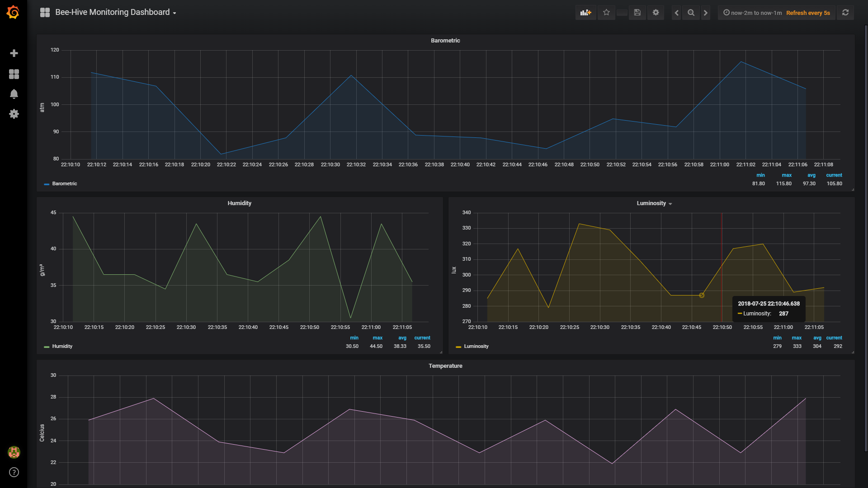
Task: Open the Bee-Hive Monitoring Dashboard title dropdown
Action: [x=116, y=13]
